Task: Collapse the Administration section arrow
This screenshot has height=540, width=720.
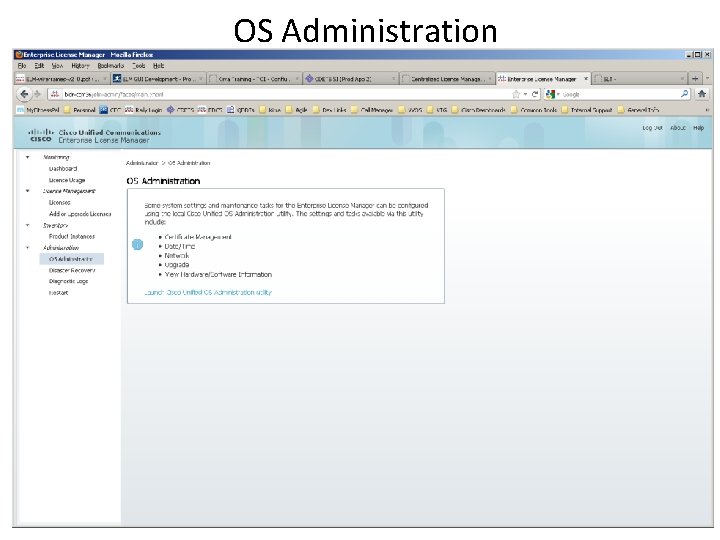Action: coord(28,248)
